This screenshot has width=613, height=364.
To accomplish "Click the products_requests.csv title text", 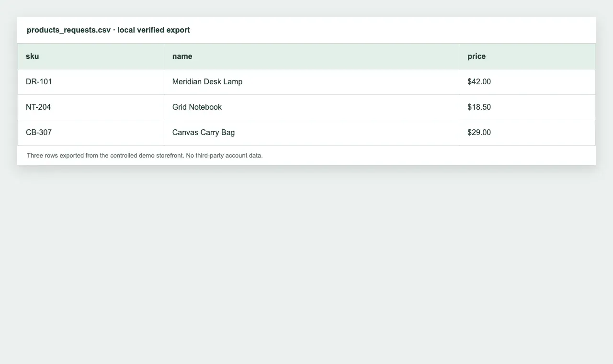I will [108, 30].
